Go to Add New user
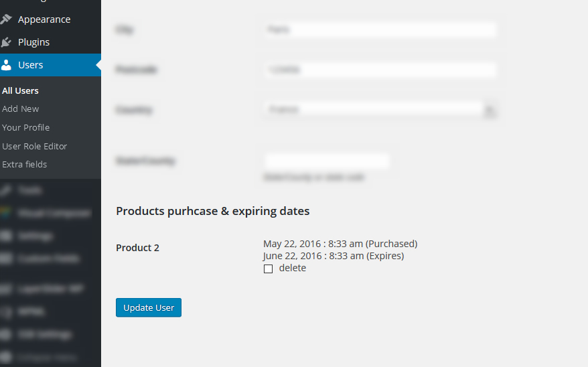The width and height of the screenshot is (588, 367). click(20, 108)
